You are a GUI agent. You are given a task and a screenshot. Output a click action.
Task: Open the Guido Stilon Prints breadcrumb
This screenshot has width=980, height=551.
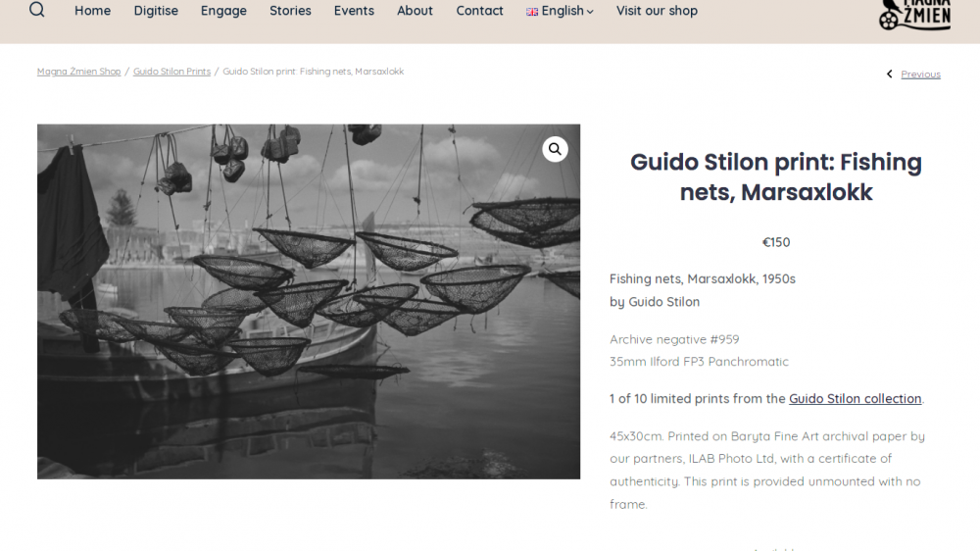(171, 72)
